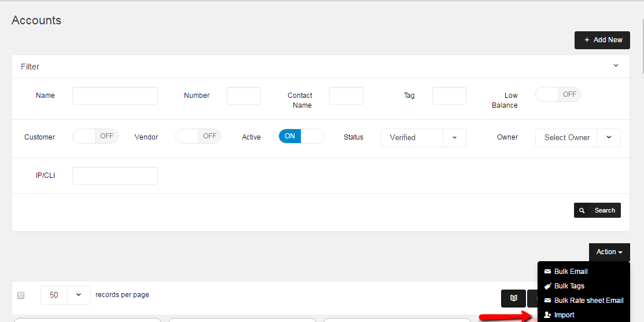Click the user-plus icon beside Import
The height and width of the screenshot is (322, 644).
click(547, 315)
